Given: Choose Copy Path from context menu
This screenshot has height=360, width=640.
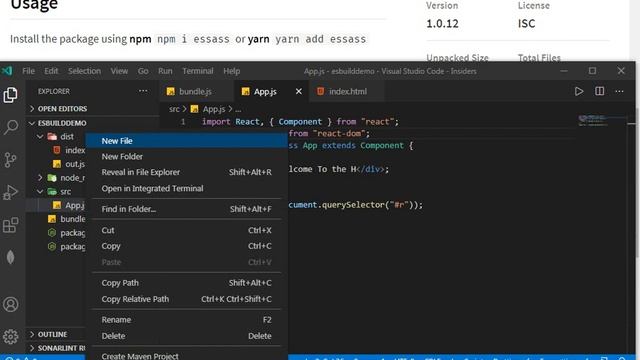Looking at the screenshot, I should pos(187,283).
